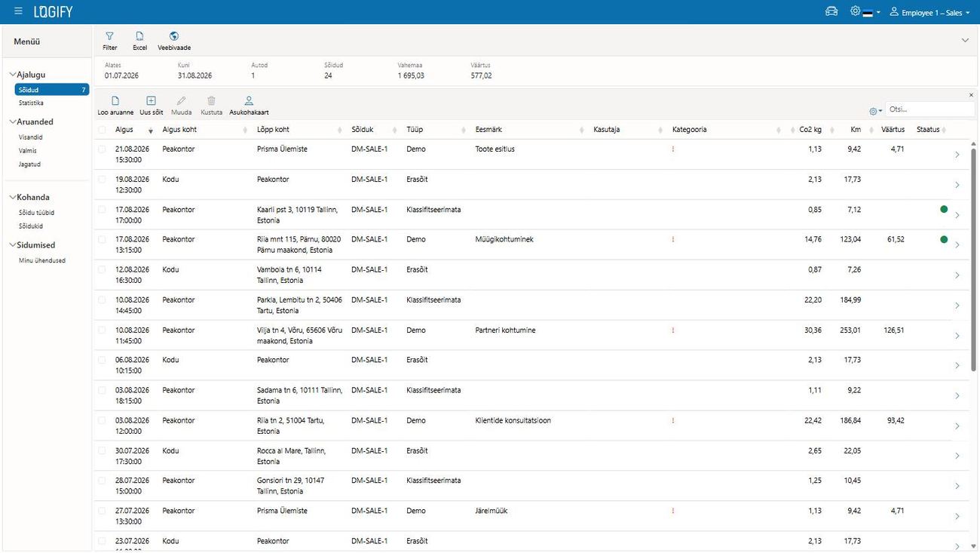This screenshot has width=980, height=553.
Task: Collapse the summary panel using the top-right chevron
Action: 965,41
